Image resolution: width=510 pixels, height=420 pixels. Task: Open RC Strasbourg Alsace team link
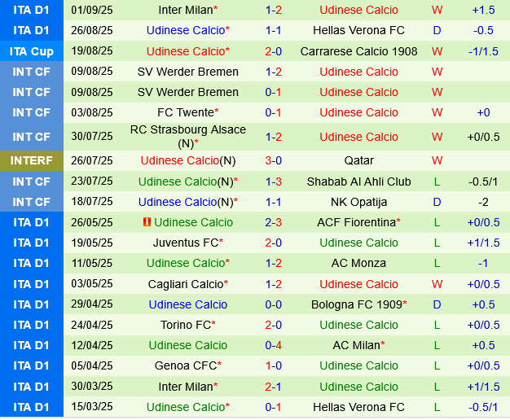click(x=187, y=129)
